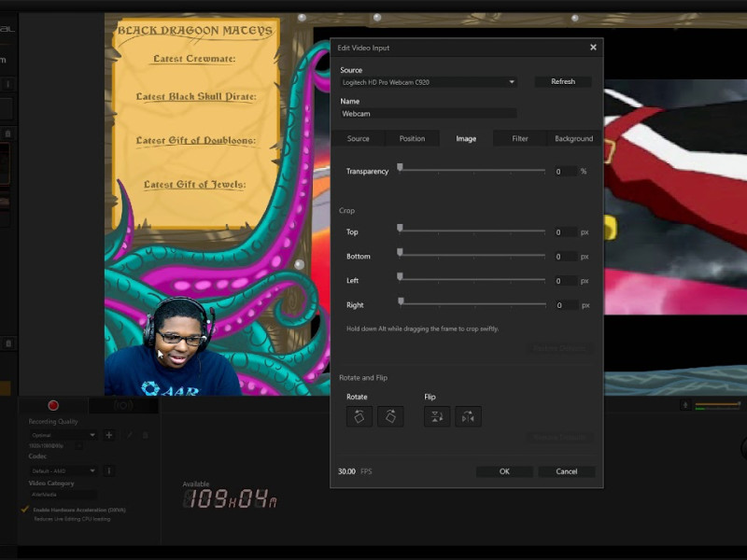
Task: Expand Recording Quality Optimal dropdown
Action: pyautogui.click(x=63, y=435)
